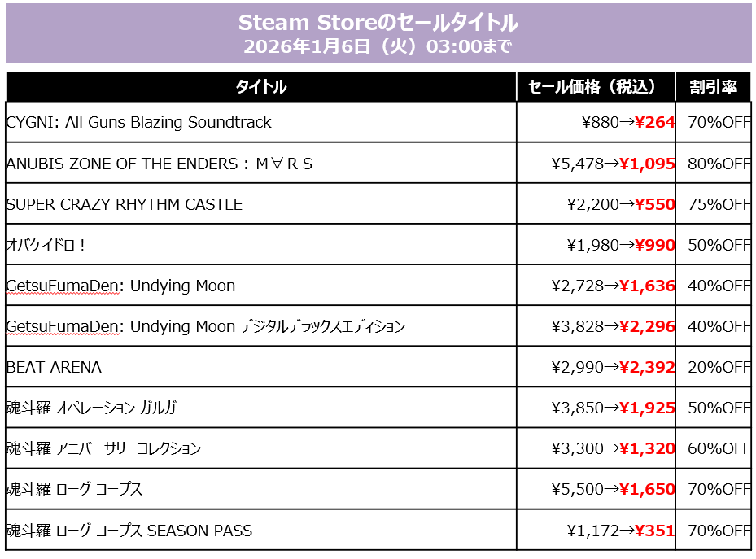
Task: Select 魂斗羅 アニバーサリーコレクション title
Action: tap(103, 448)
